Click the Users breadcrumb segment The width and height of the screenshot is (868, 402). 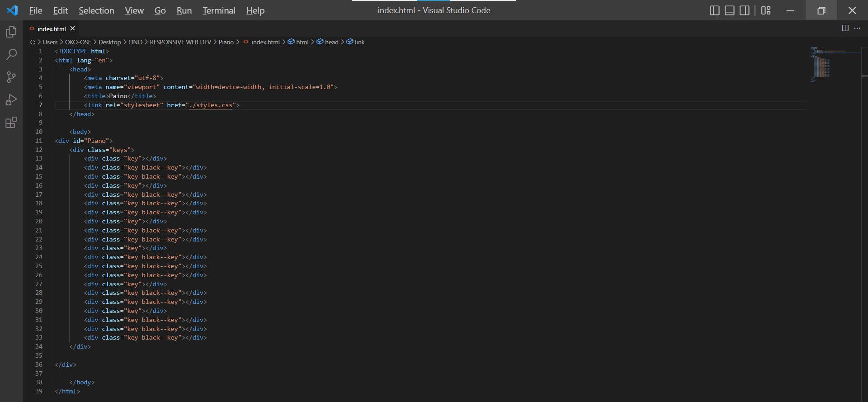point(50,42)
